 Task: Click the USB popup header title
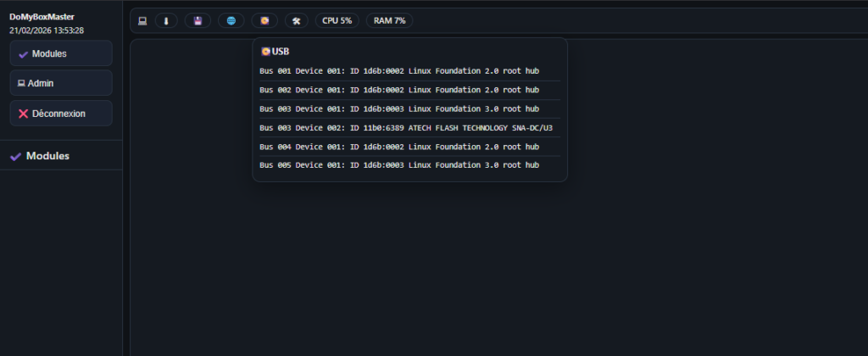coord(275,52)
